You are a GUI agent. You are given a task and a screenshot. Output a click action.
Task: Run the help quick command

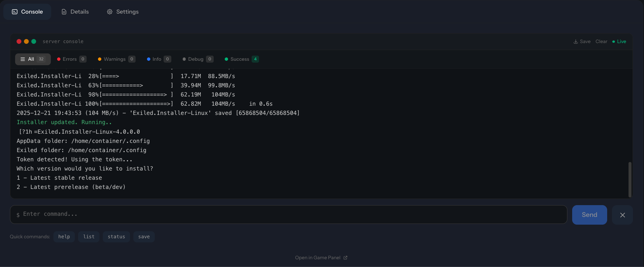tap(64, 237)
